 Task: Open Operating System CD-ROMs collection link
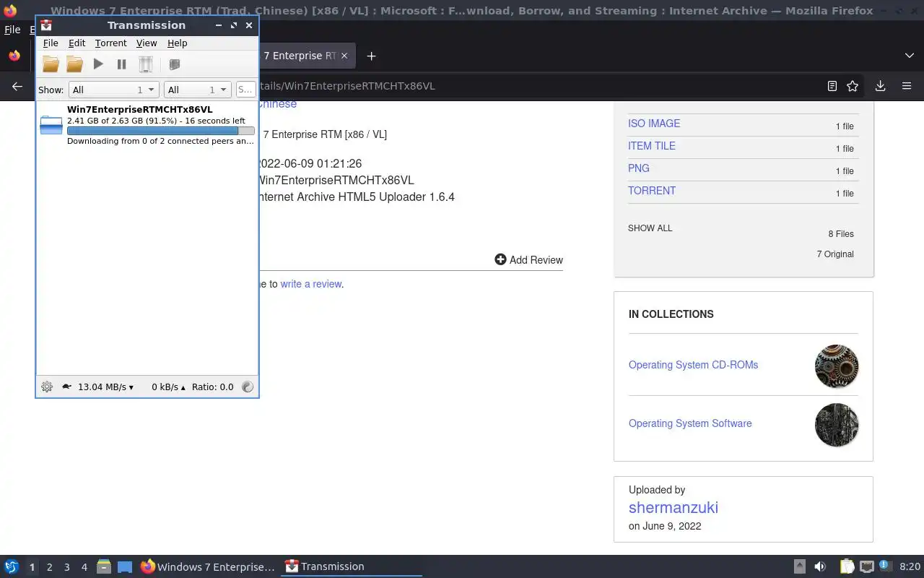[693, 365]
